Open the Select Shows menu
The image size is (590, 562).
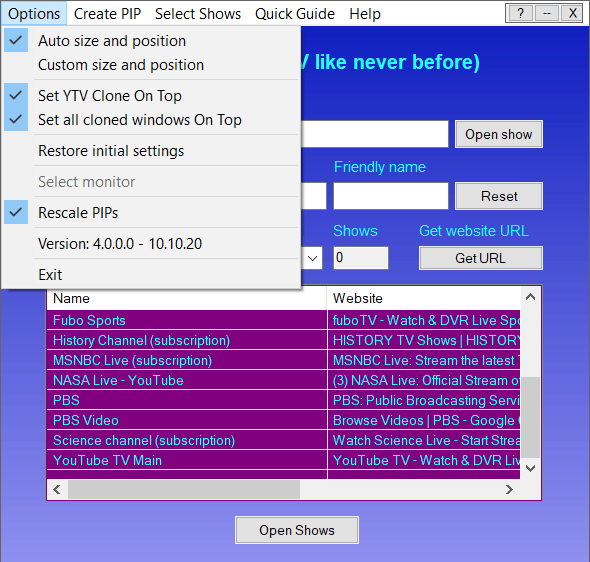[x=198, y=14]
